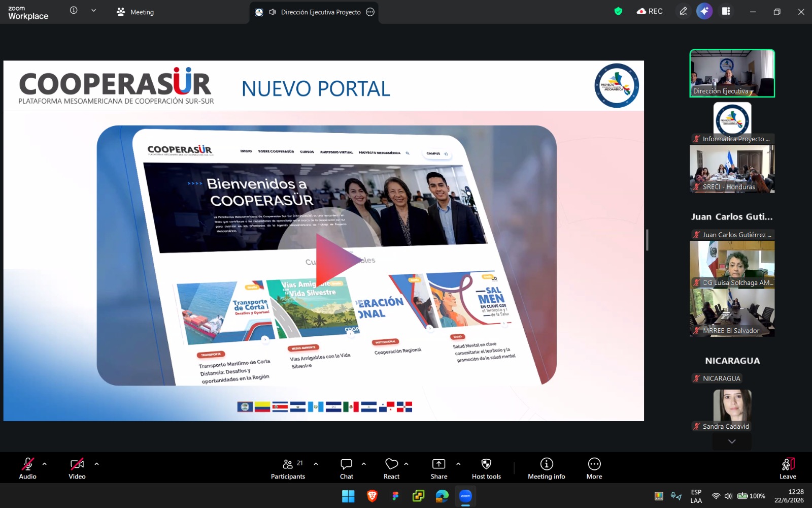Click Zoom icon in taskbar

point(465,496)
